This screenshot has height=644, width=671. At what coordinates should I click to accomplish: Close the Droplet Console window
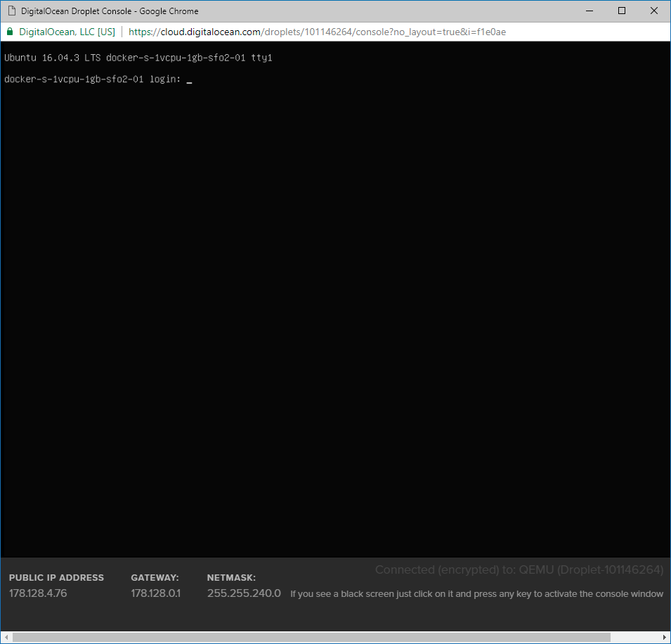(x=654, y=11)
